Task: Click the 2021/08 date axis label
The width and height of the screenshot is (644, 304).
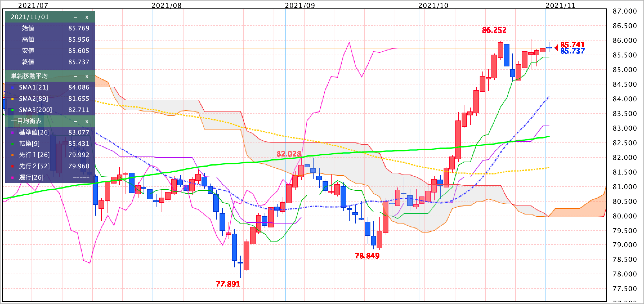Action: pyautogui.click(x=167, y=6)
